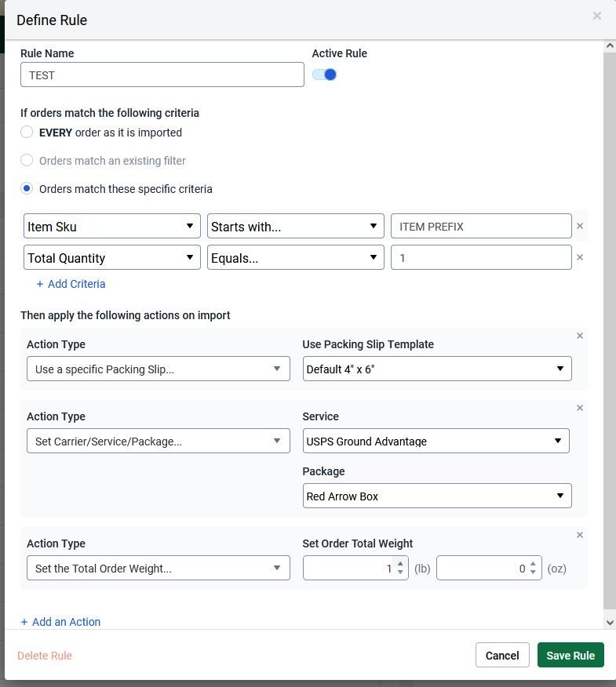616x687 pixels.
Task: Increase the pounds weight value
Action: tap(400, 564)
